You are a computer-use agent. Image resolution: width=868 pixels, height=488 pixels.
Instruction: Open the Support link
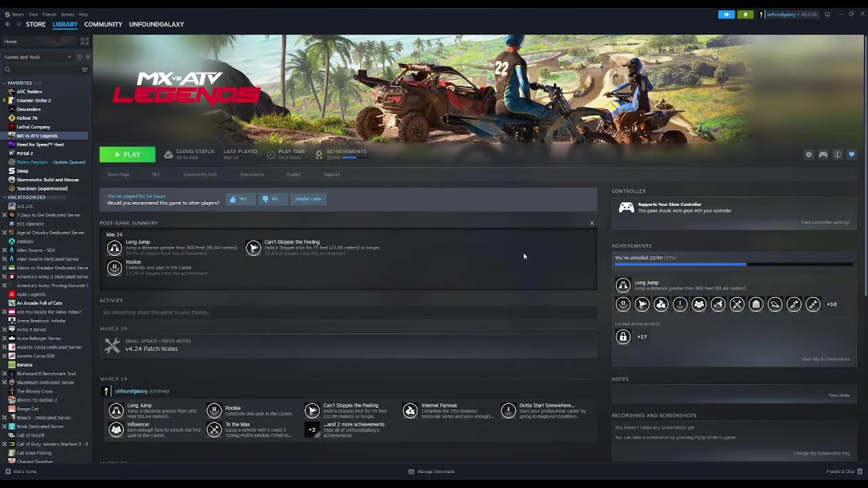332,174
